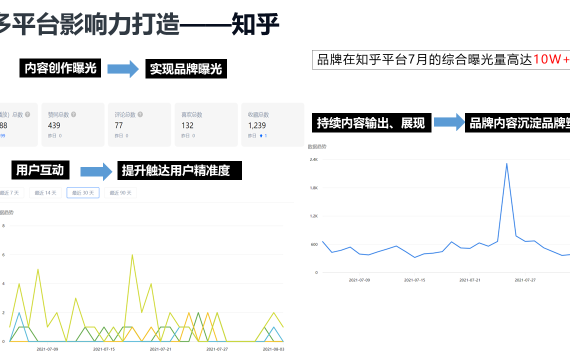
Task: Switch to the 最近 90 天 range
Action: click(x=120, y=193)
